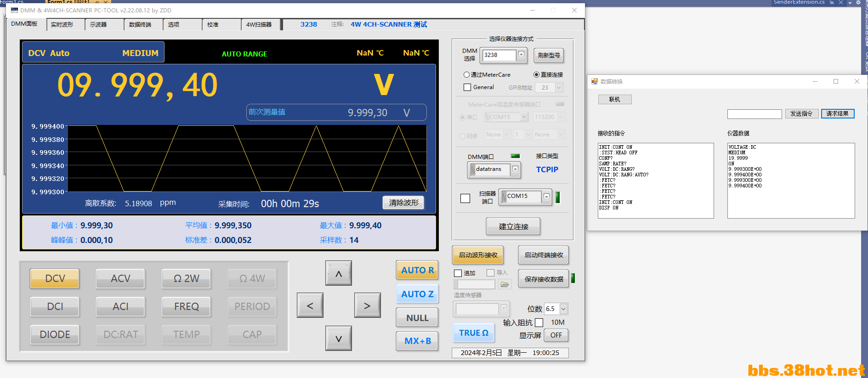Select the DCV measurement button
Viewport: 868px width, 378px height.
pyautogui.click(x=55, y=278)
